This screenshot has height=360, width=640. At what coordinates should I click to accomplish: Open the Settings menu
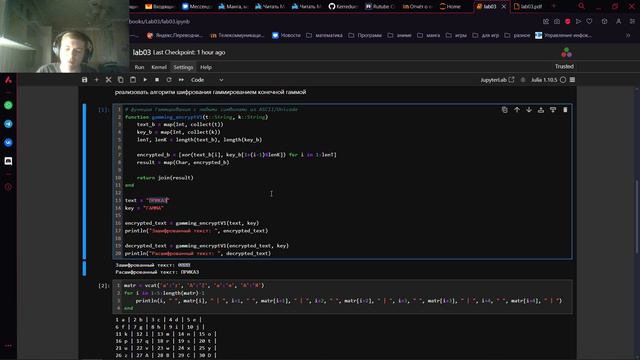click(x=183, y=67)
